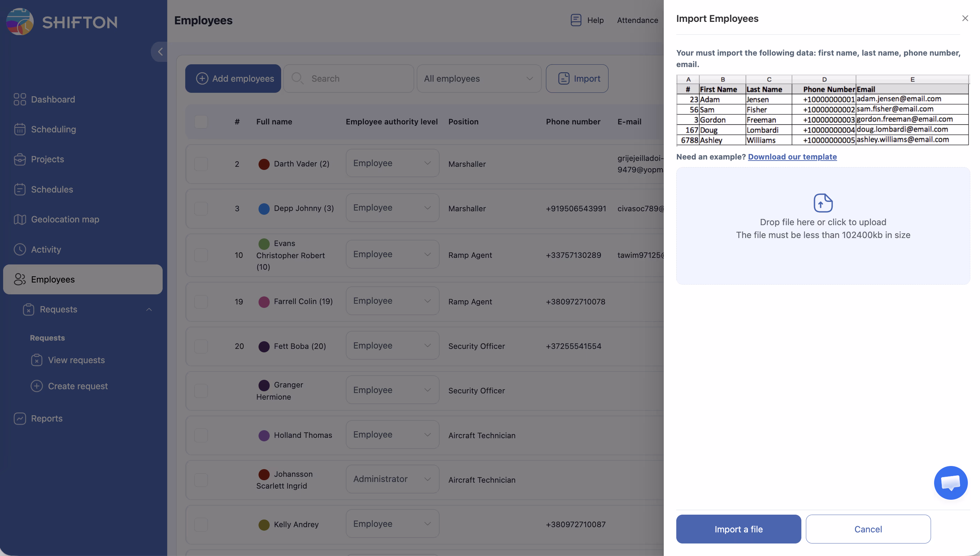Open Johansson Scarlett's Administrator authority dropdown

[392, 479]
